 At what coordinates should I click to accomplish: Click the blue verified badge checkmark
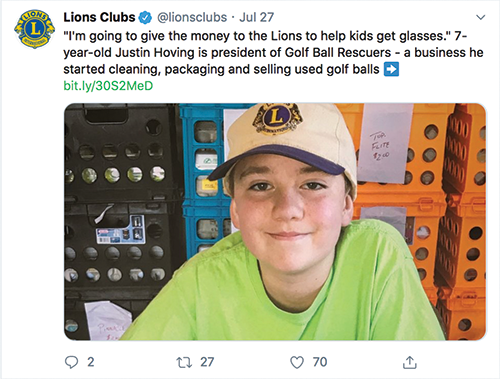coord(145,17)
